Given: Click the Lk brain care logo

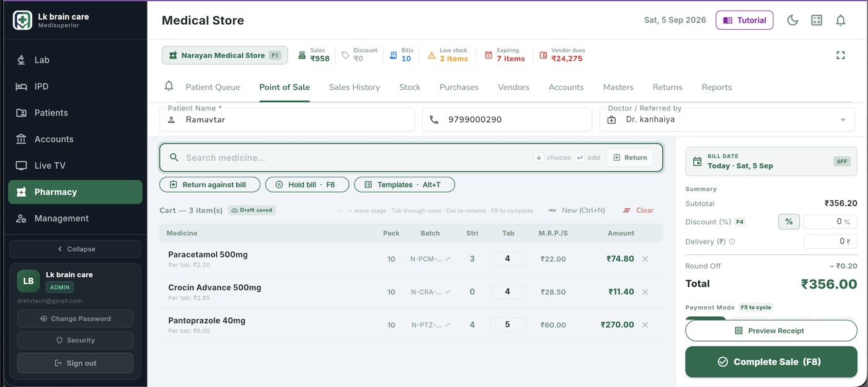Looking at the screenshot, I should pyautogui.click(x=22, y=20).
